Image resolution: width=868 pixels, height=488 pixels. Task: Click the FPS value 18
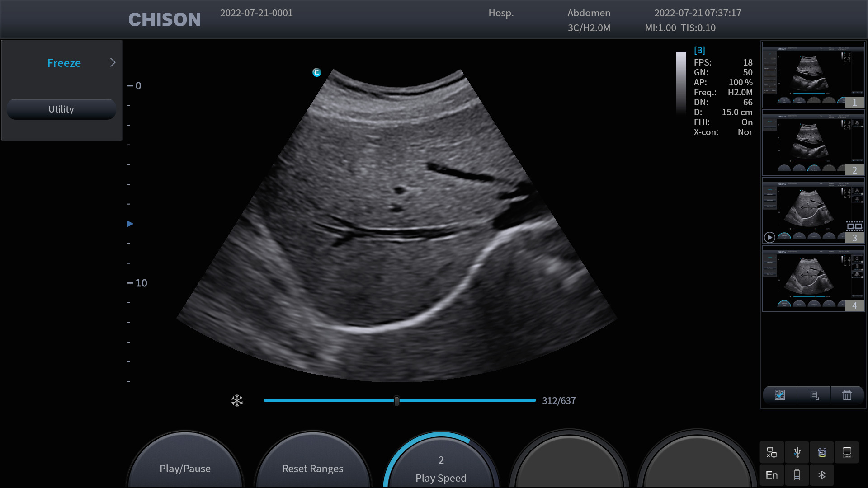pyautogui.click(x=748, y=62)
